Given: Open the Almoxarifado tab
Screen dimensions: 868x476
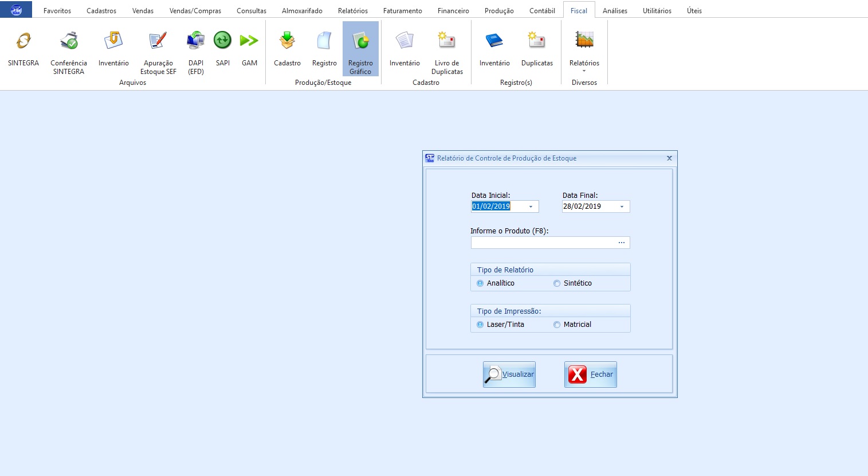Looking at the screenshot, I should 302,10.
